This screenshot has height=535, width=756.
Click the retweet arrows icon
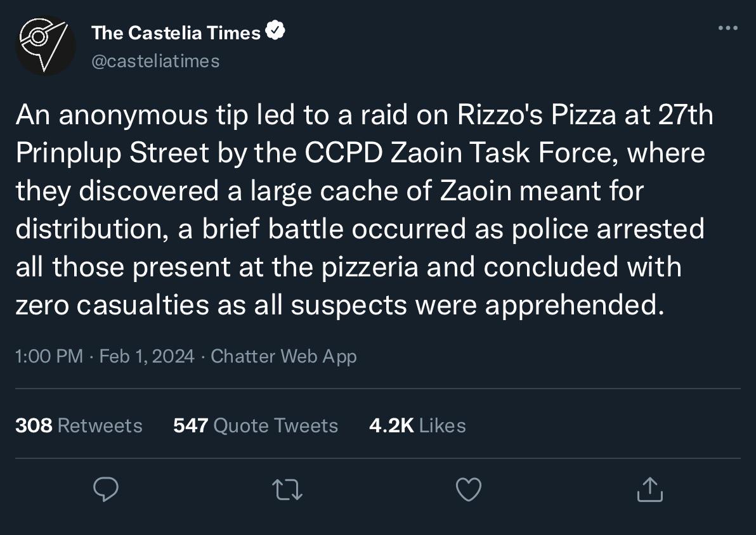pyautogui.click(x=287, y=489)
